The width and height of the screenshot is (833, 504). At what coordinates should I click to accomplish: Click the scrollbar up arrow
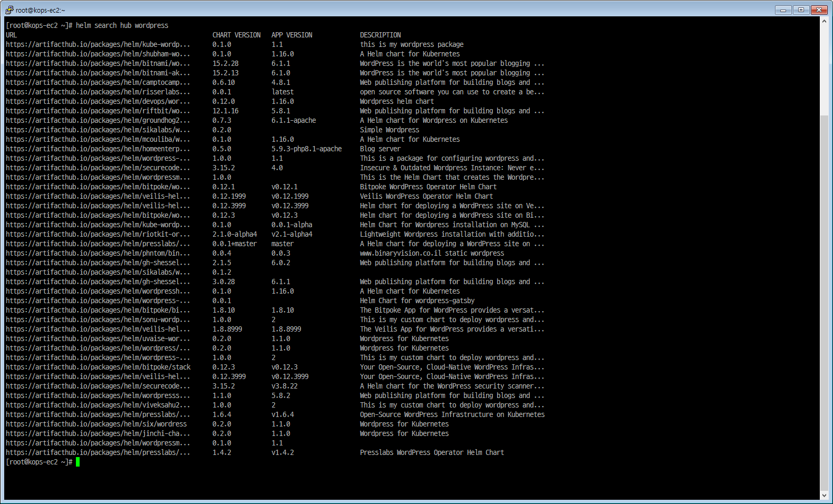[x=824, y=21]
